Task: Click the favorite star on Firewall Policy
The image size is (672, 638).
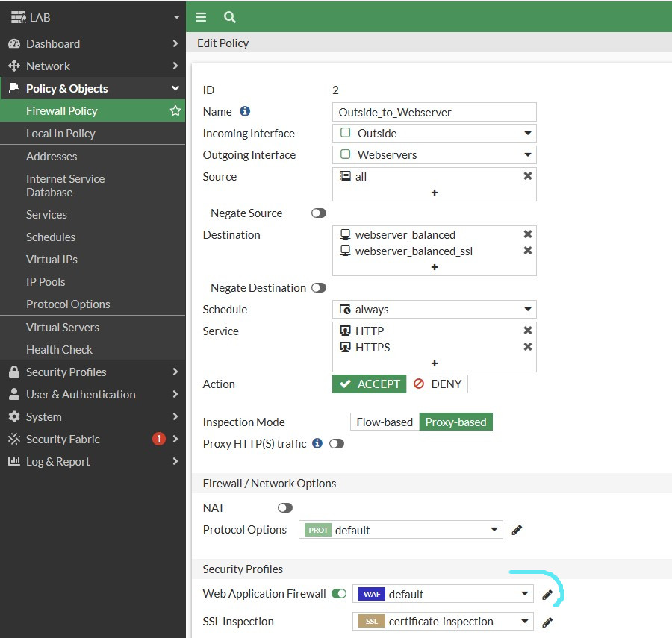Action: tap(175, 111)
